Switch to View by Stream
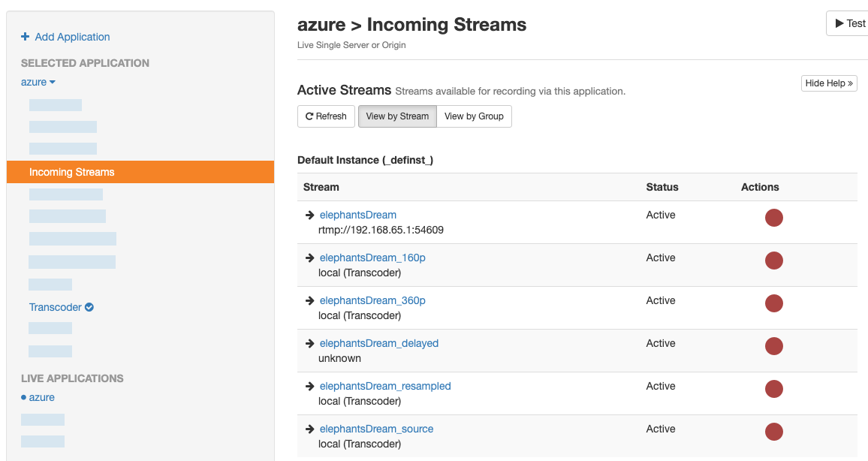 (397, 116)
